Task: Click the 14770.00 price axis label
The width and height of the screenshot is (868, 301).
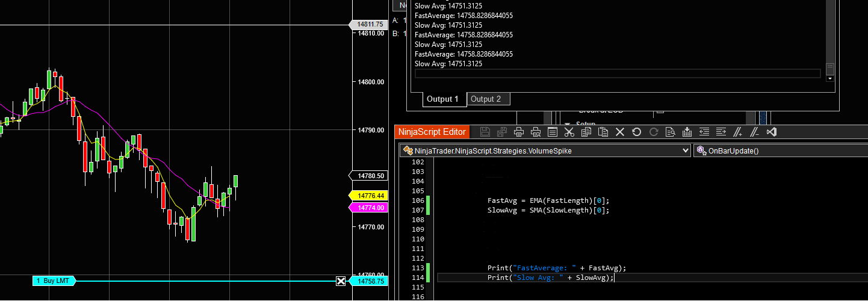Action: [371, 227]
